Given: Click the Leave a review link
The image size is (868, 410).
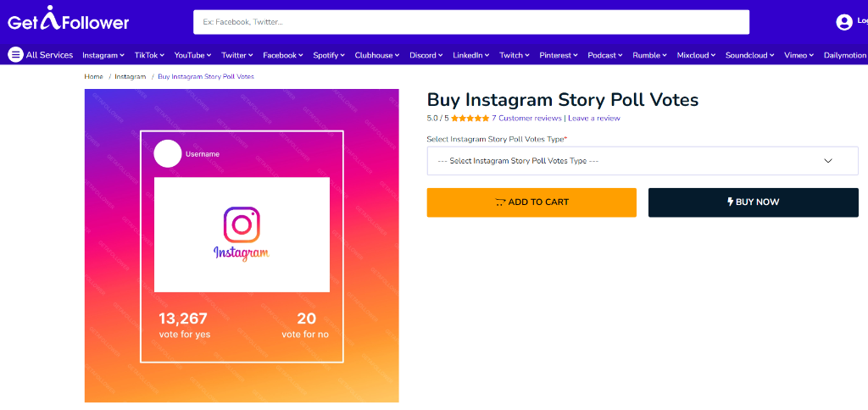Looking at the screenshot, I should [x=594, y=119].
